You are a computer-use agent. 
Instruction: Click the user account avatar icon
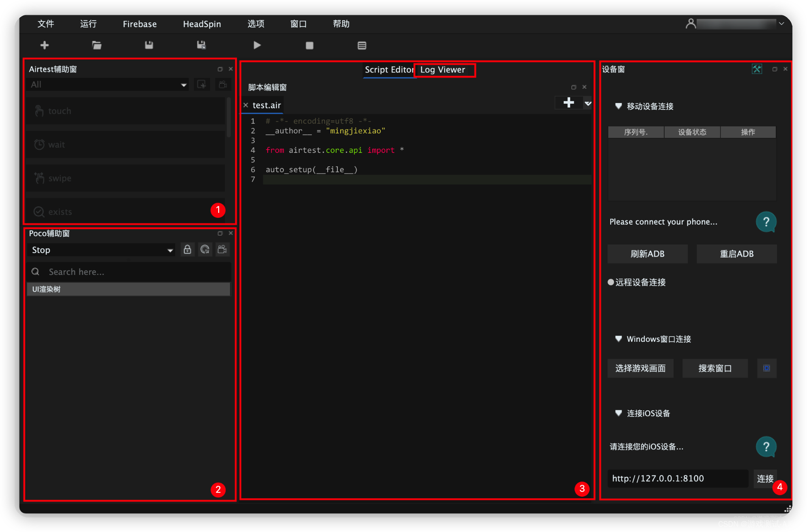pos(691,24)
